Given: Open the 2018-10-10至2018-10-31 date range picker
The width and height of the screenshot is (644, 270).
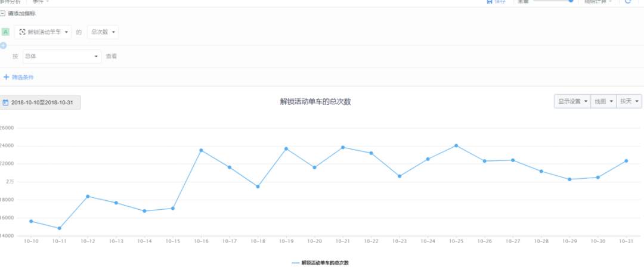Looking at the screenshot, I should click(x=41, y=102).
